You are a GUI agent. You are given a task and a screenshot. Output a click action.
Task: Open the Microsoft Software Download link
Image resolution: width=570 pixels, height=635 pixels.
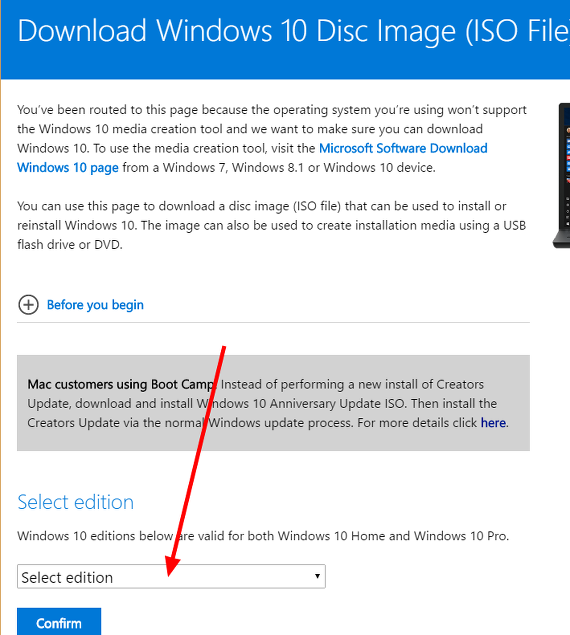[403, 148]
